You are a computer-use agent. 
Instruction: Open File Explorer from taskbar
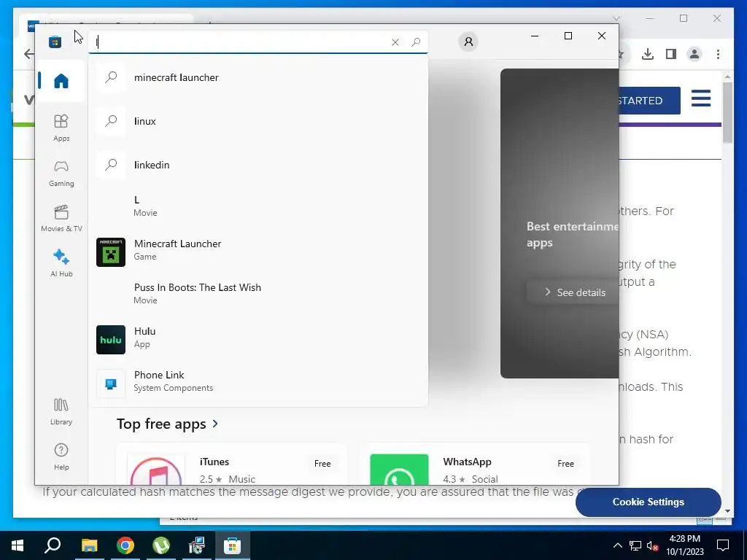point(89,545)
